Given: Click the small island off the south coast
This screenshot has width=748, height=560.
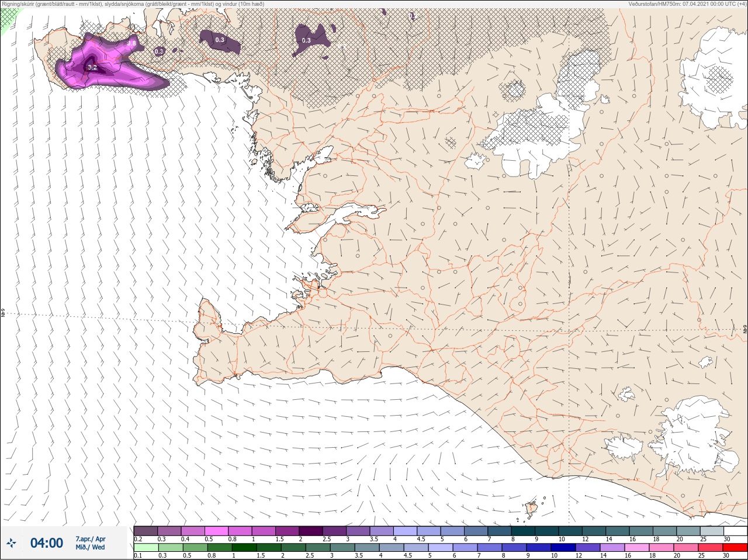Looking at the screenshot, I should 531,509.
